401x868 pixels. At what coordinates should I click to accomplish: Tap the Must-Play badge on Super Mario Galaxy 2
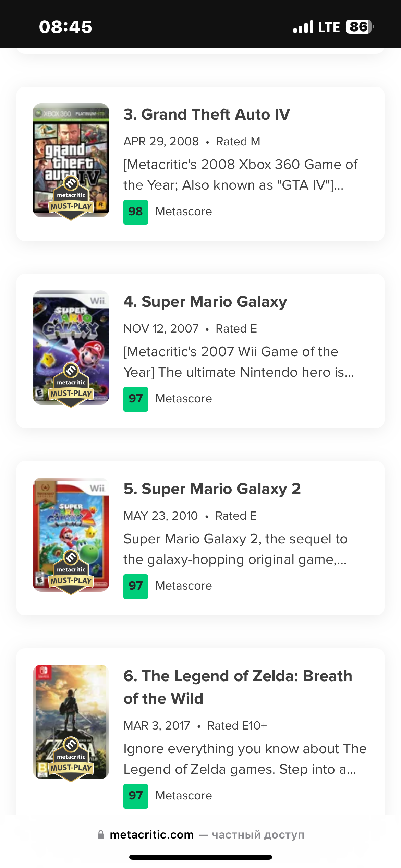coord(71,572)
